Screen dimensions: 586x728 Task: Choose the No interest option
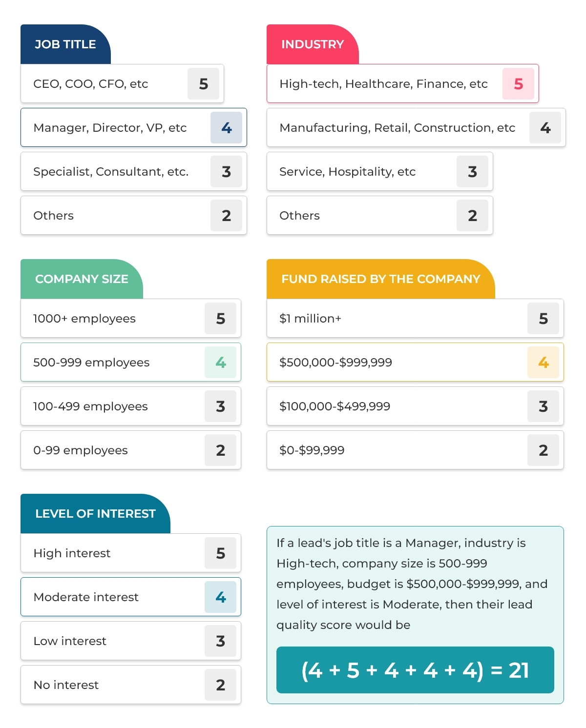point(131,685)
